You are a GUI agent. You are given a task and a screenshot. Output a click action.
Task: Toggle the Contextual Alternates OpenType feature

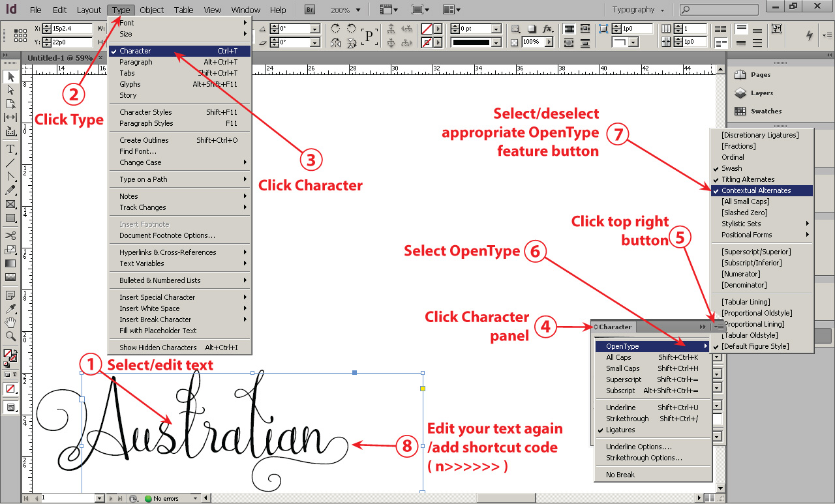point(756,190)
